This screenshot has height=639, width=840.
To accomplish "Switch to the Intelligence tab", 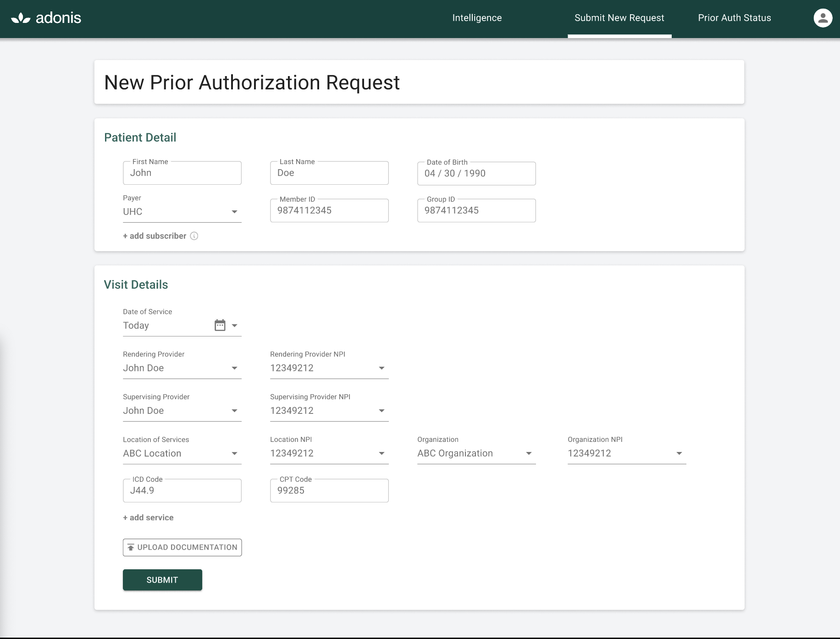I will [477, 18].
